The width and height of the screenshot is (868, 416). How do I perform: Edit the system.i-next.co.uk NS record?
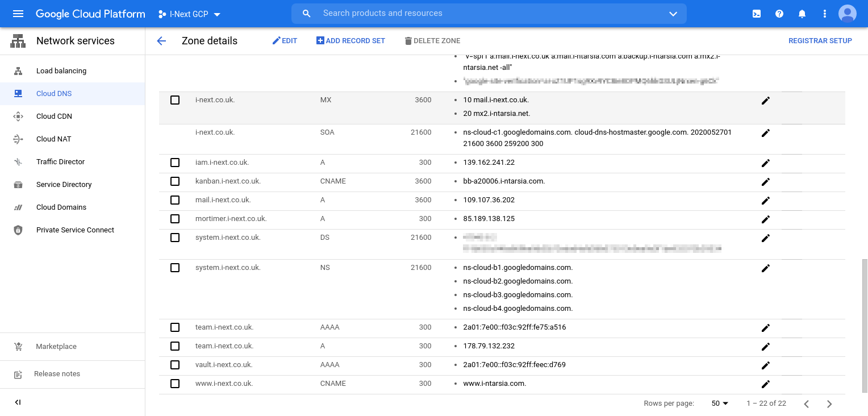click(766, 268)
